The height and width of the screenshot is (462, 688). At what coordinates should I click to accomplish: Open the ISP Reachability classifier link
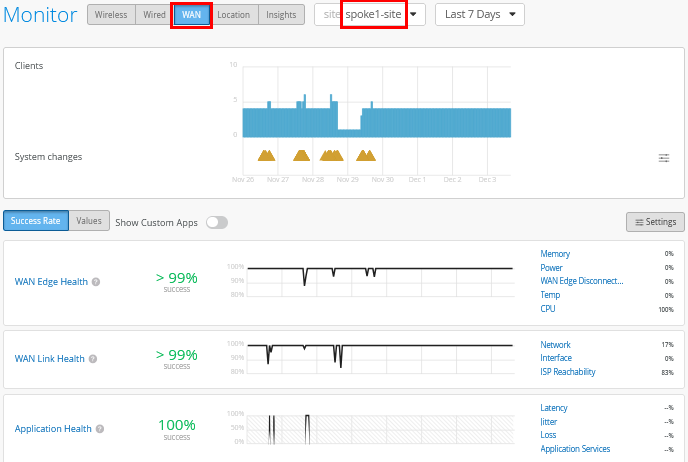pyautogui.click(x=568, y=372)
